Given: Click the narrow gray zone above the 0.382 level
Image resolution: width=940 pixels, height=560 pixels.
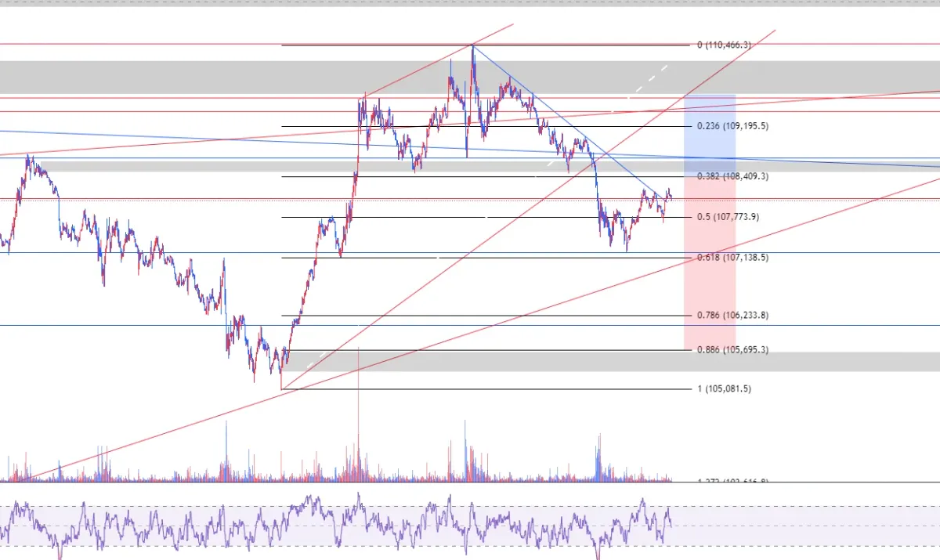Looking at the screenshot, I should coord(486,166).
